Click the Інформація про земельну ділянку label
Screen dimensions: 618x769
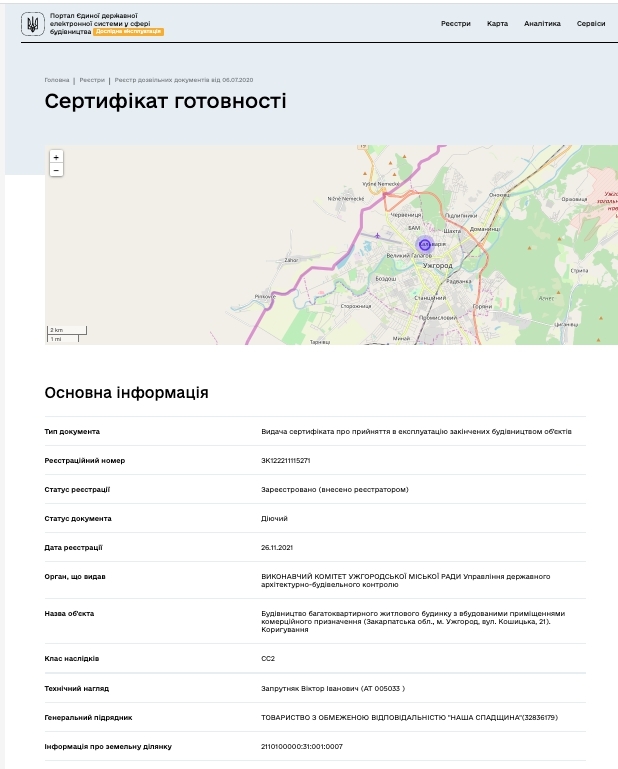[x=108, y=746]
